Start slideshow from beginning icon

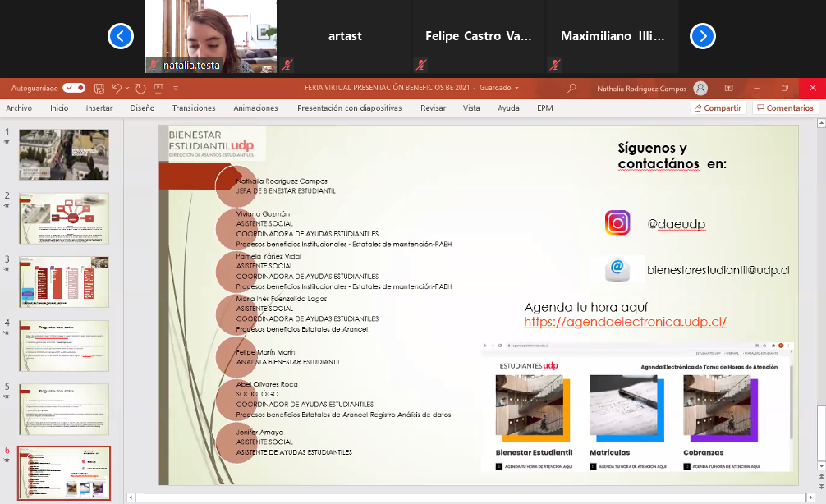pos(158,88)
